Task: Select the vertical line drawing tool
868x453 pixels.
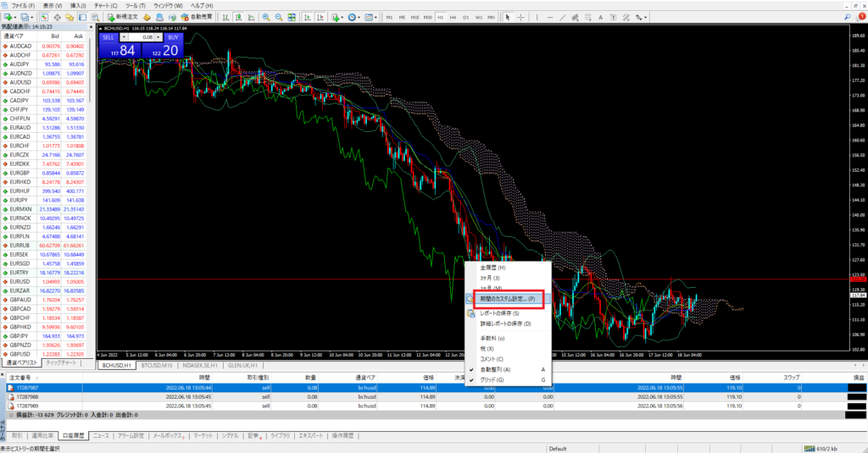Action: (x=537, y=17)
